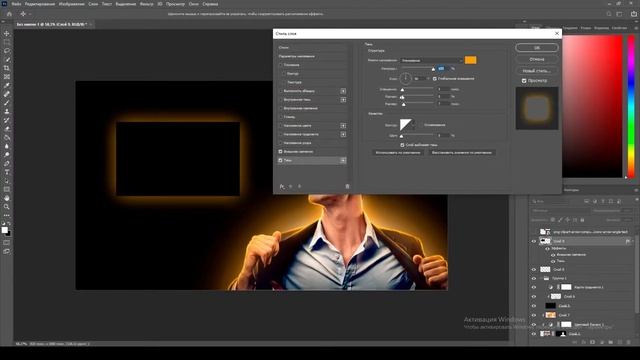Screen dimensions: 640x360
Task: Open the Редактирование menu
Action: point(40,4)
